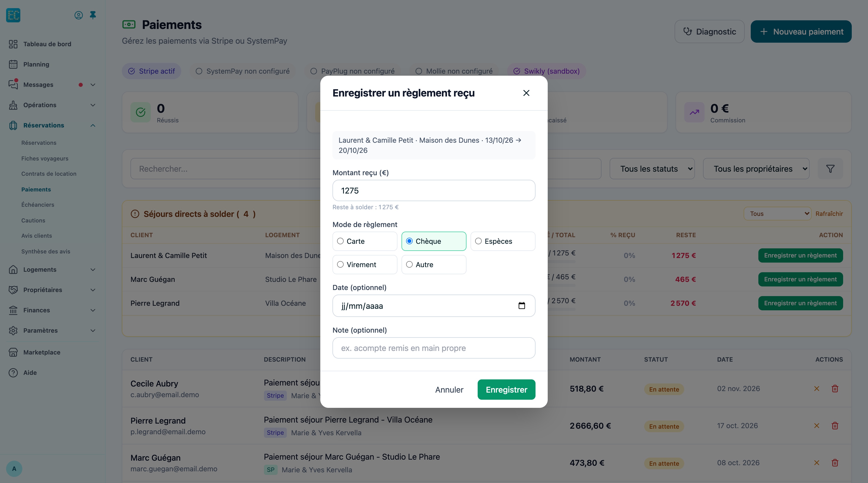Click the user profile icon in sidebar header
The image size is (868, 483).
tap(78, 15)
